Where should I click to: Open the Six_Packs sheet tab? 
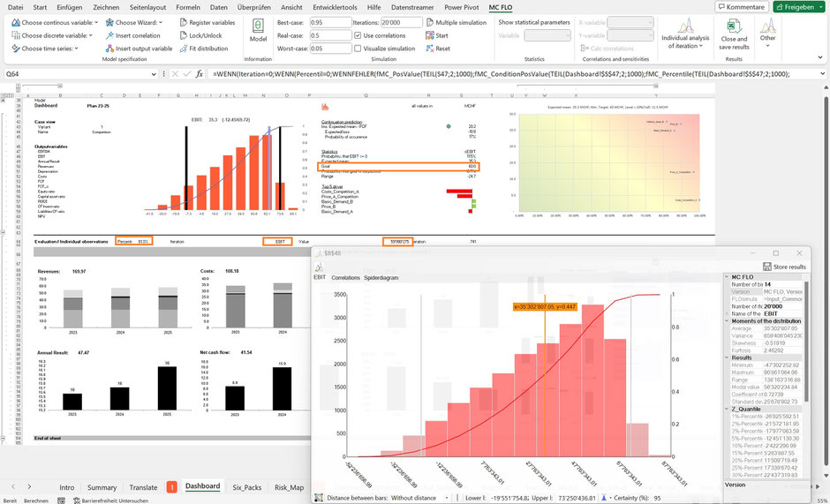coord(246,487)
